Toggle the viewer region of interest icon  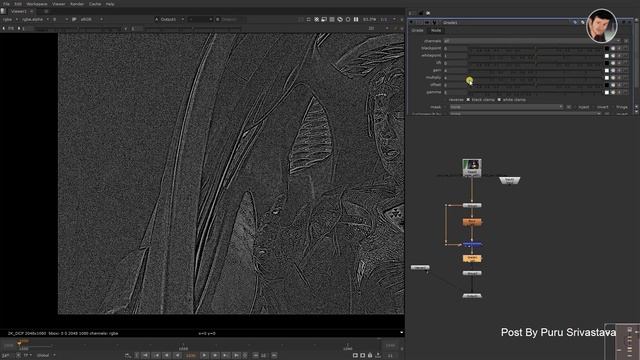[324, 19]
